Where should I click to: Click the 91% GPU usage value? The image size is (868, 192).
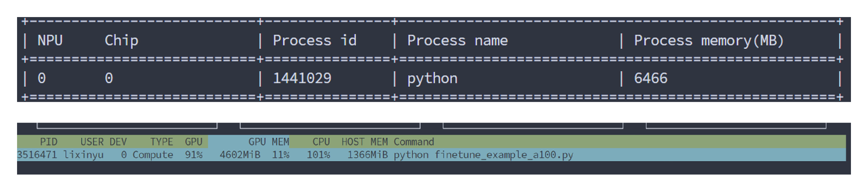pyautogui.click(x=194, y=155)
